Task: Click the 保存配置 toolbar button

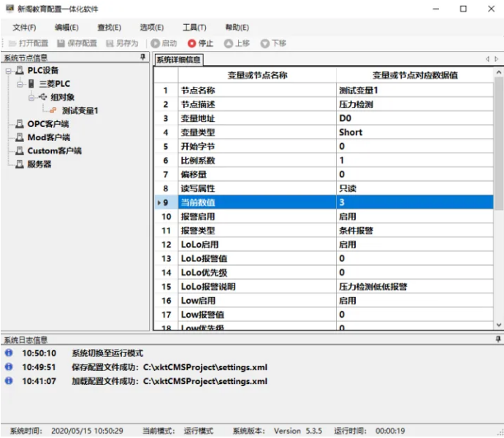Action: point(77,43)
